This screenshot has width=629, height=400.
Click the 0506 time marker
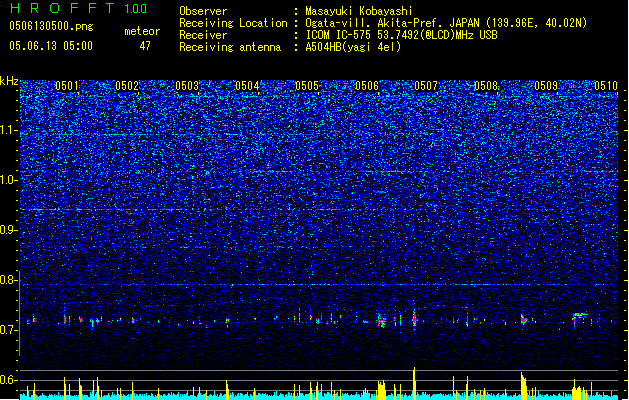367,86
